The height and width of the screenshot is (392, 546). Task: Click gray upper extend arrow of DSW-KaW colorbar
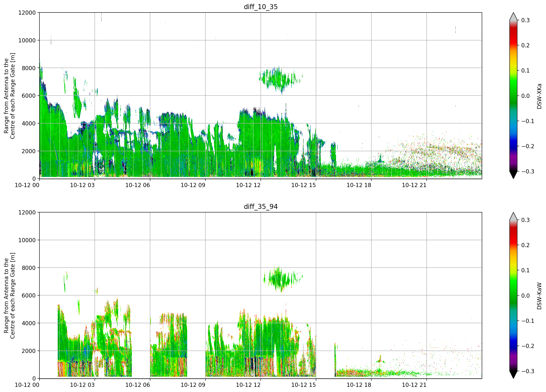(513, 217)
